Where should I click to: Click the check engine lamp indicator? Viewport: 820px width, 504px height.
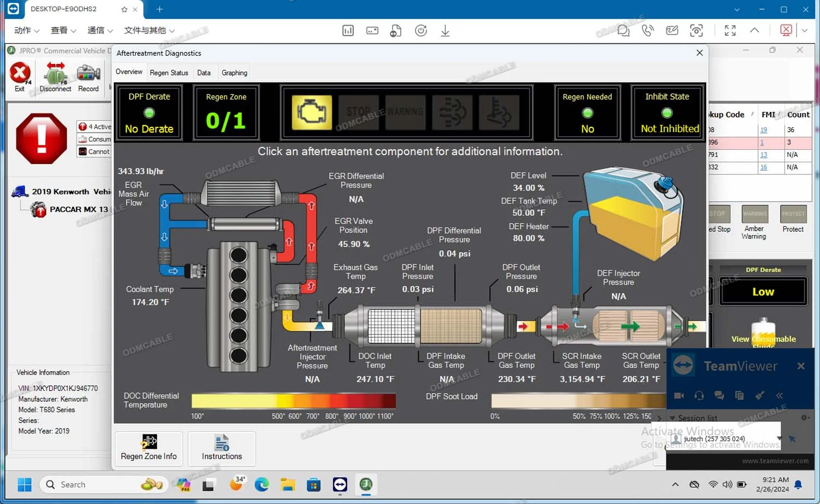(312, 113)
